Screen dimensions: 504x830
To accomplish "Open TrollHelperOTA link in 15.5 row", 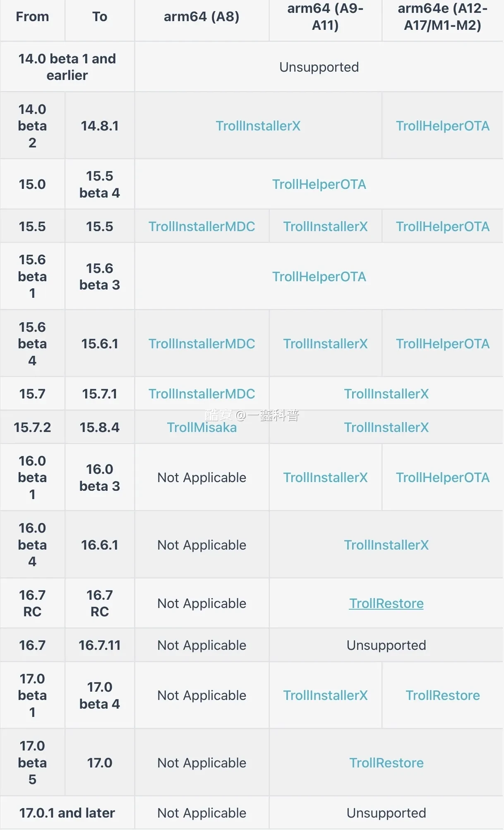I will (x=442, y=227).
